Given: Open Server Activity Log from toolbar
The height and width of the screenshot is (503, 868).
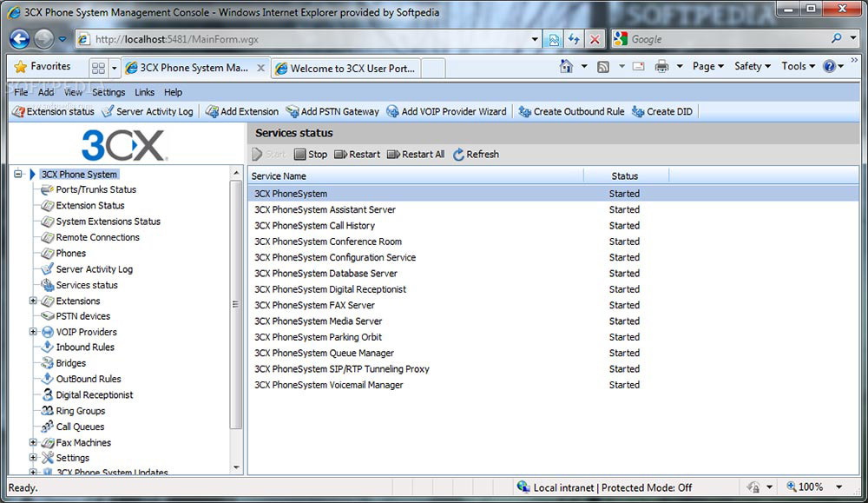Looking at the screenshot, I should 108,111.
